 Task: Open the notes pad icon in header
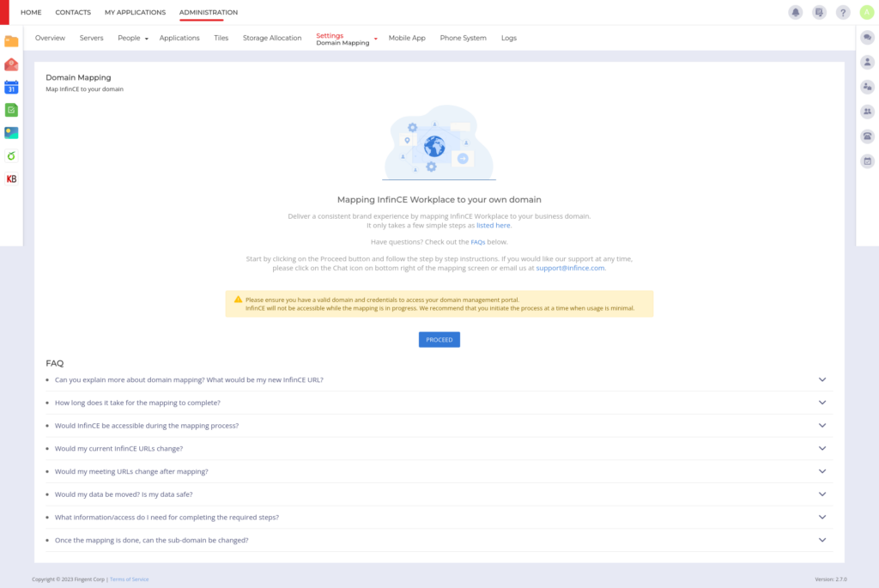[819, 12]
